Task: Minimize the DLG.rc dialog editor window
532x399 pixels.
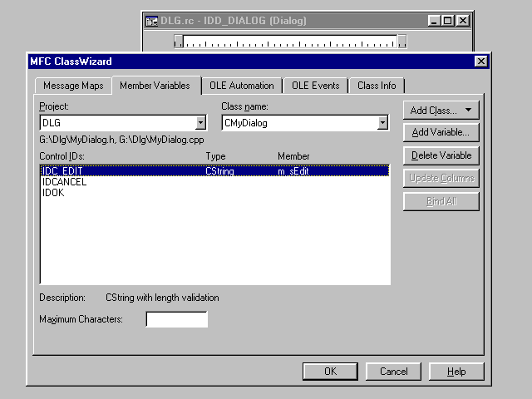Action: [x=436, y=20]
